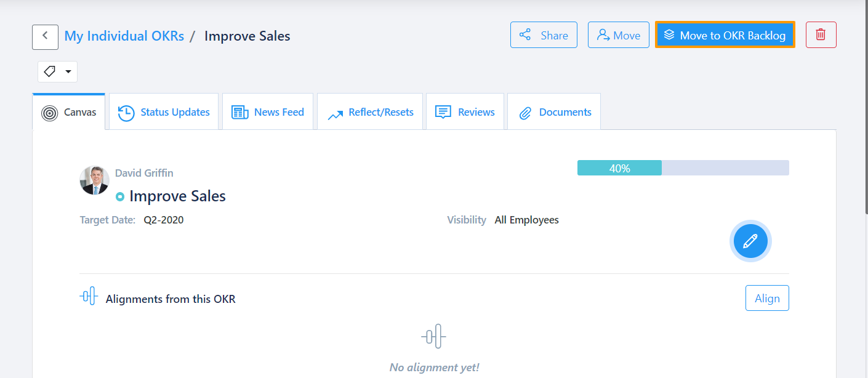868x378 pixels.
Task: Switch to the Status Updates tab
Action: click(164, 112)
